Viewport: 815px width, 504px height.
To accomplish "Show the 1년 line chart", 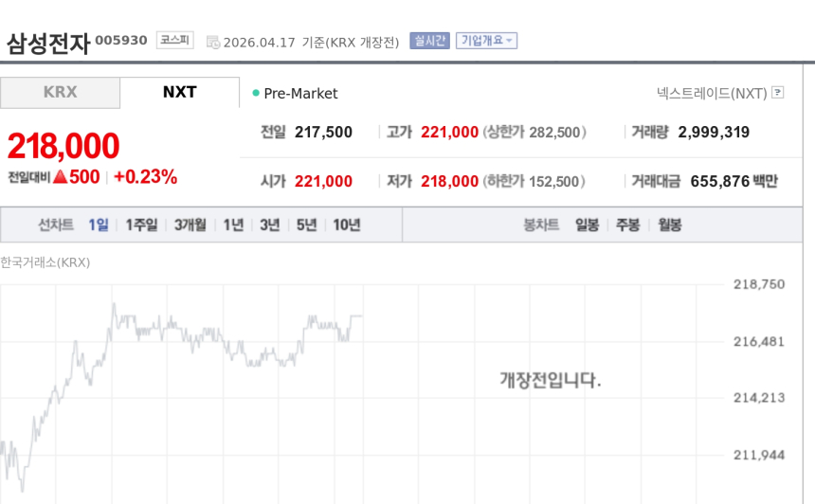I will coord(233,225).
